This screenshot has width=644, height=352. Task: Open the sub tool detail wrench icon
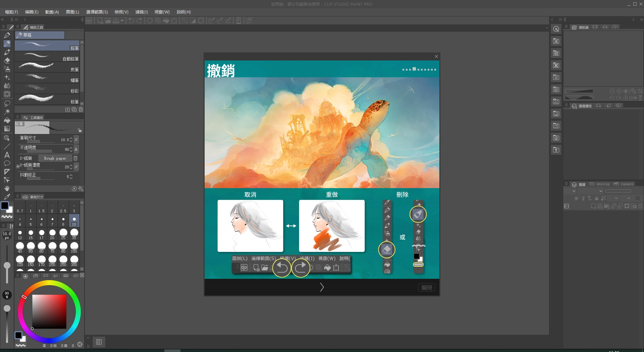click(x=81, y=189)
